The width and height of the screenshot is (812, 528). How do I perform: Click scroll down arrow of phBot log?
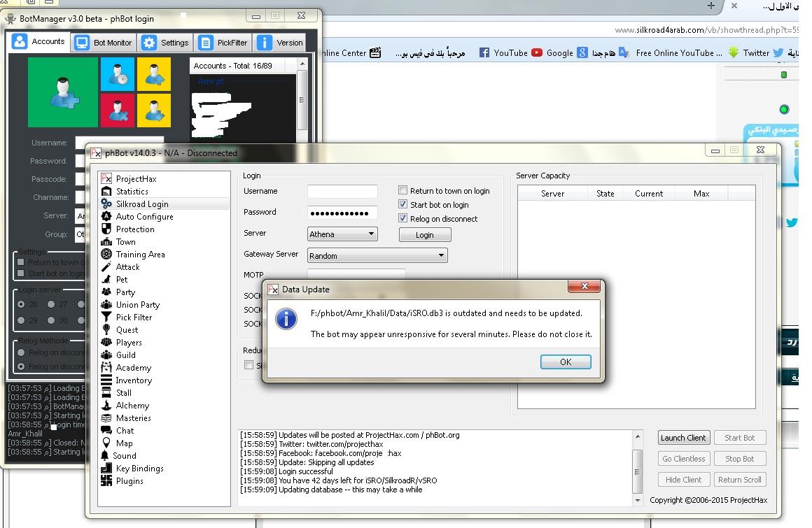[x=638, y=500]
